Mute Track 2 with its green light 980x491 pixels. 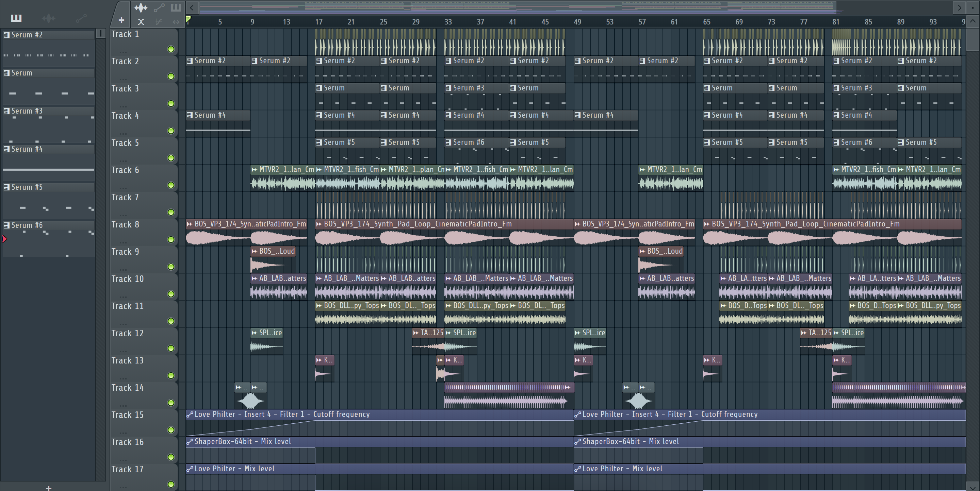(171, 77)
